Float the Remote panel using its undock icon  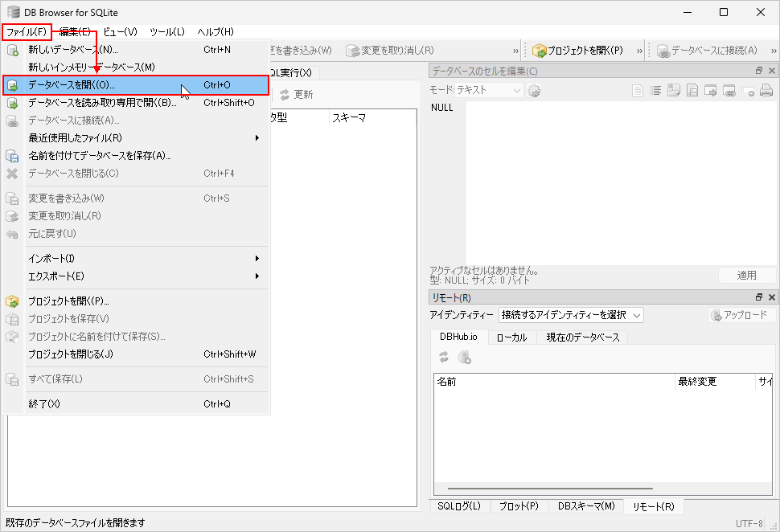point(758,297)
